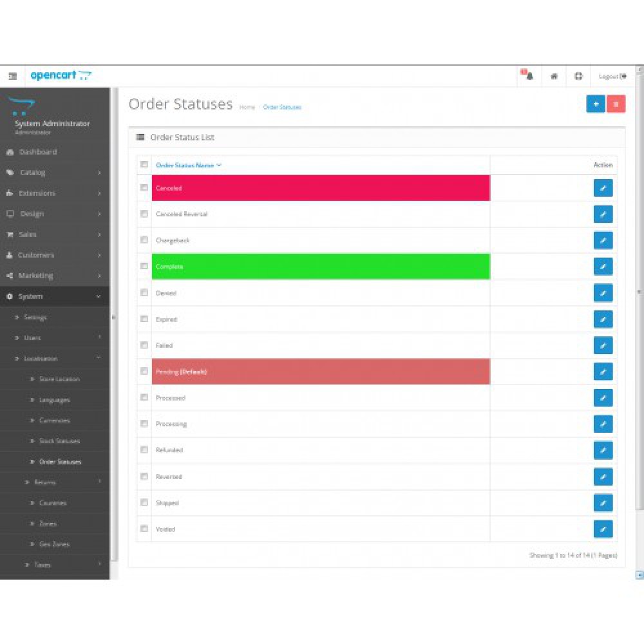Click the red Delete button
The height and width of the screenshot is (644, 644).
point(616,104)
